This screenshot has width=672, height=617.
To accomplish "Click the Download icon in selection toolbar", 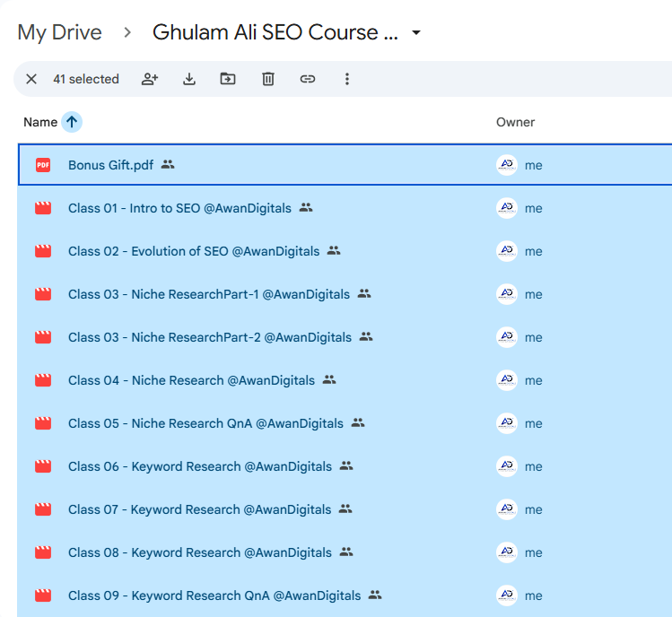I will tap(189, 79).
